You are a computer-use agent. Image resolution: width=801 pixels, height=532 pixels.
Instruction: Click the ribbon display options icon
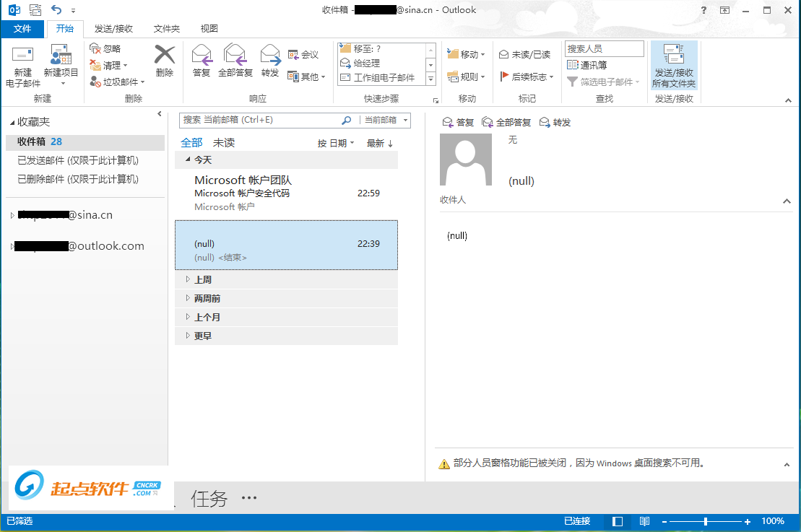pyautogui.click(x=724, y=10)
